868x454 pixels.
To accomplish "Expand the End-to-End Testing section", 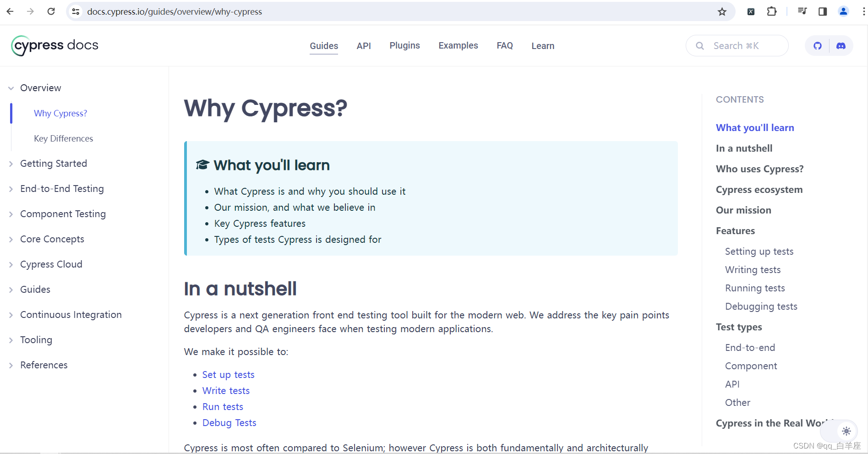I will pyautogui.click(x=11, y=189).
